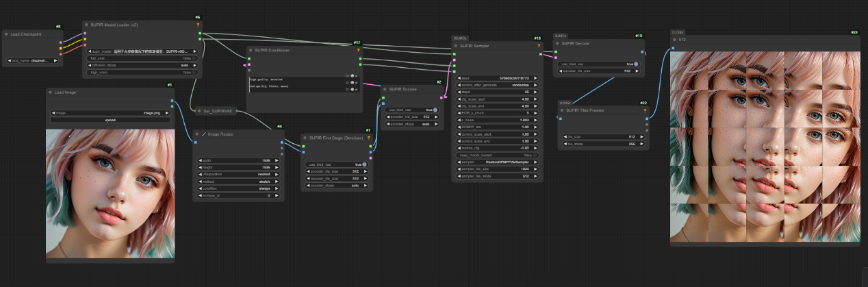The height and width of the screenshot is (287, 868).
Task: Open help icon on SUPIR Sampler node
Action: click(538, 46)
